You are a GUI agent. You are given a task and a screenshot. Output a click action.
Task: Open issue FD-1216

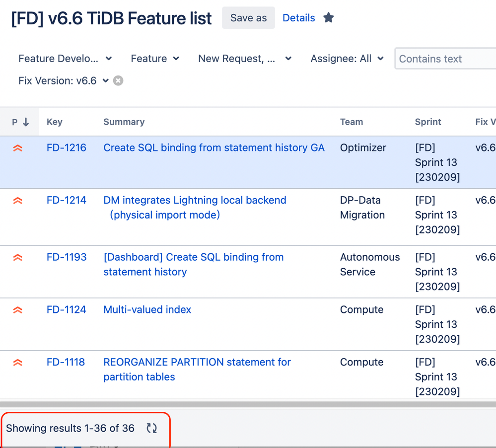click(x=67, y=148)
